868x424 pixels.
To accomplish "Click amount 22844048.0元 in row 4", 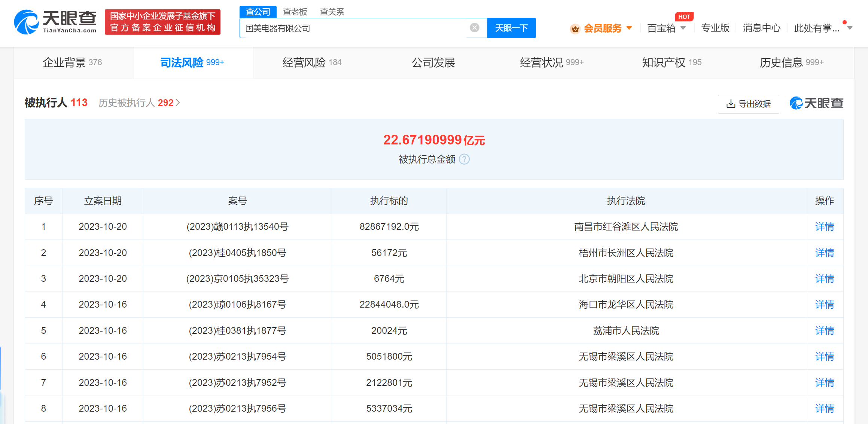I will [389, 305].
